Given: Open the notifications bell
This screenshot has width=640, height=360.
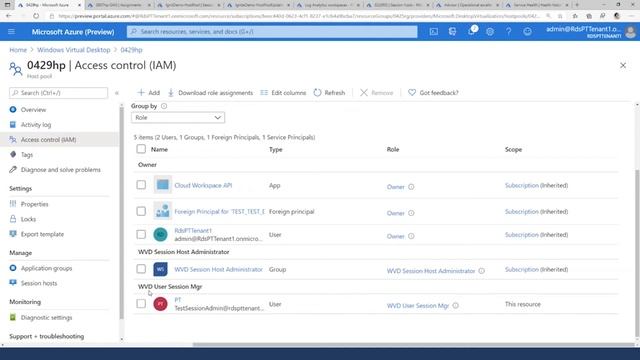Looking at the screenshot, I should click(471, 31).
